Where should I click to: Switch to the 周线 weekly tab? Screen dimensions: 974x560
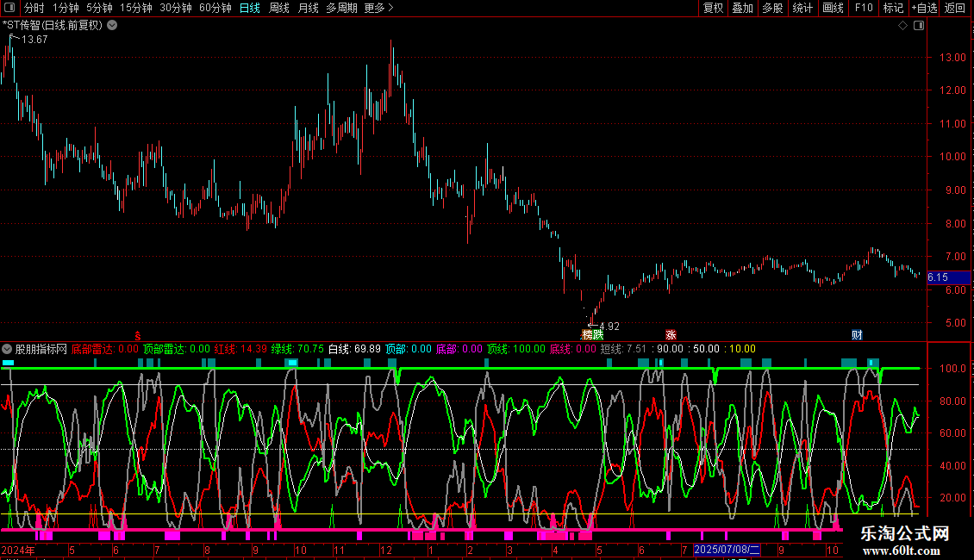click(x=279, y=8)
